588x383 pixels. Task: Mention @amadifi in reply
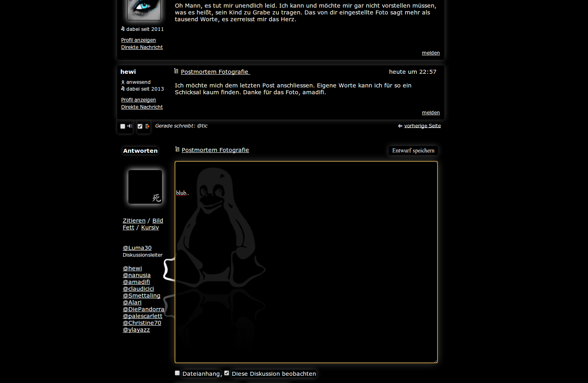pos(136,282)
